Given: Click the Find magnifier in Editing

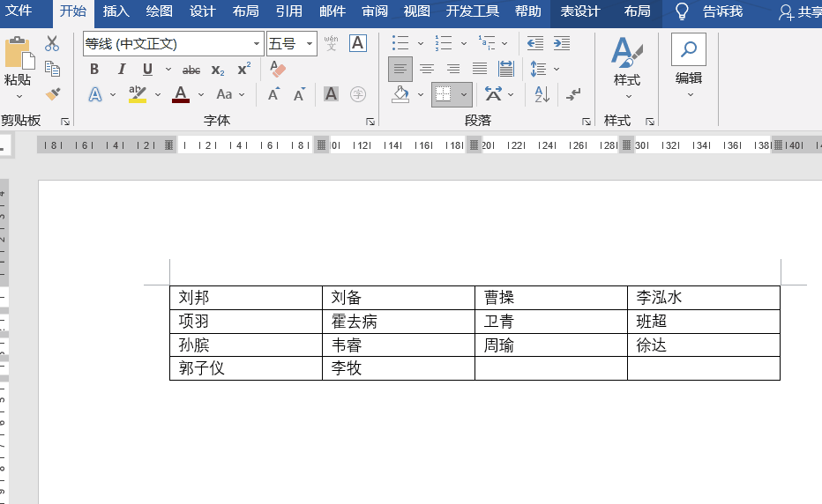Looking at the screenshot, I should [x=688, y=49].
